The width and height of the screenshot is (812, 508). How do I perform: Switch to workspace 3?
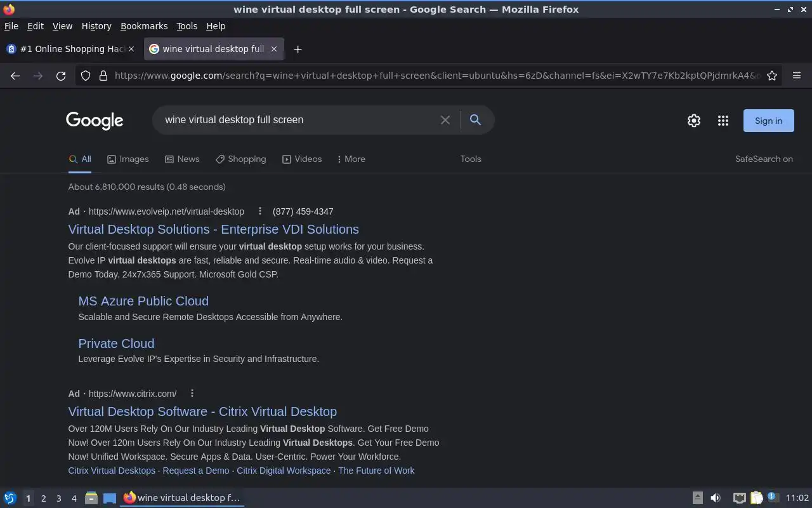click(58, 498)
